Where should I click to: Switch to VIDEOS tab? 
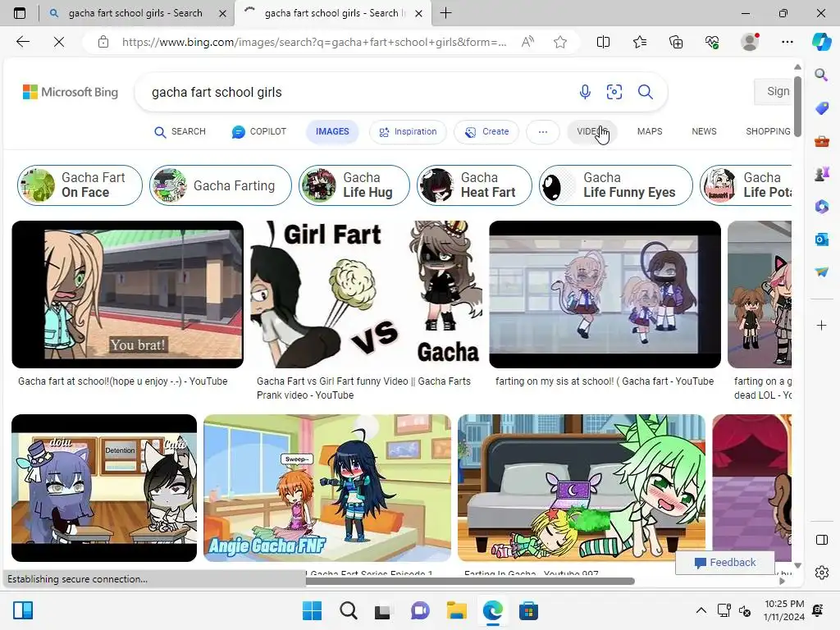click(x=592, y=132)
